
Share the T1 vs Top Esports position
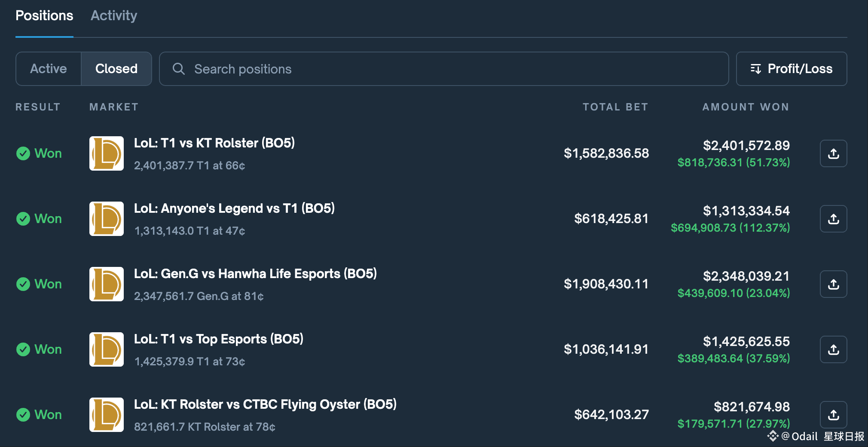click(x=833, y=349)
